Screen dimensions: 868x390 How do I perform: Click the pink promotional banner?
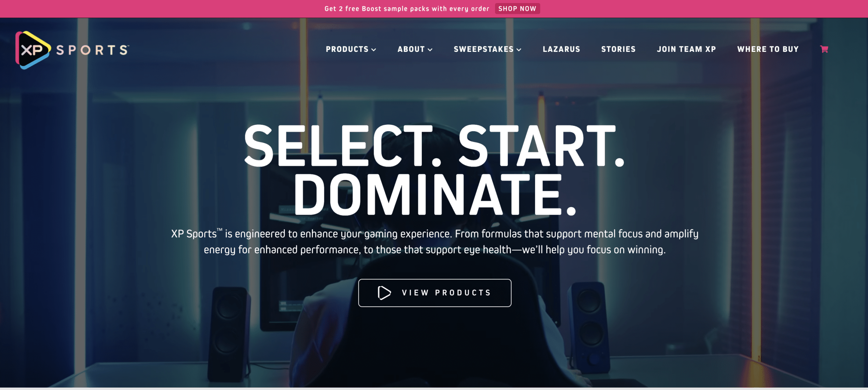click(434, 8)
